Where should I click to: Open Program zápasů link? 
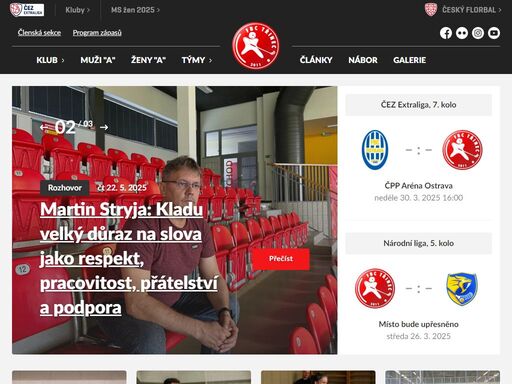(x=97, y=33)
